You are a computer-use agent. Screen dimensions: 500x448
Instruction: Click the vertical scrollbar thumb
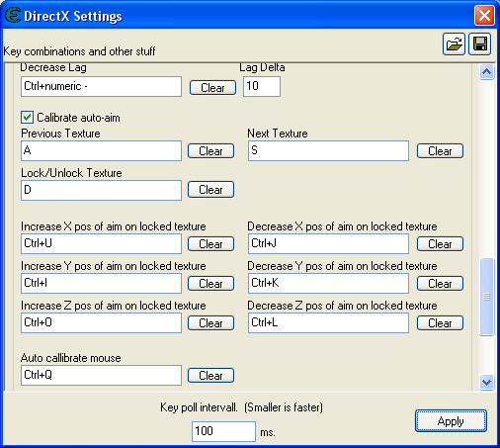click(486, 297)
